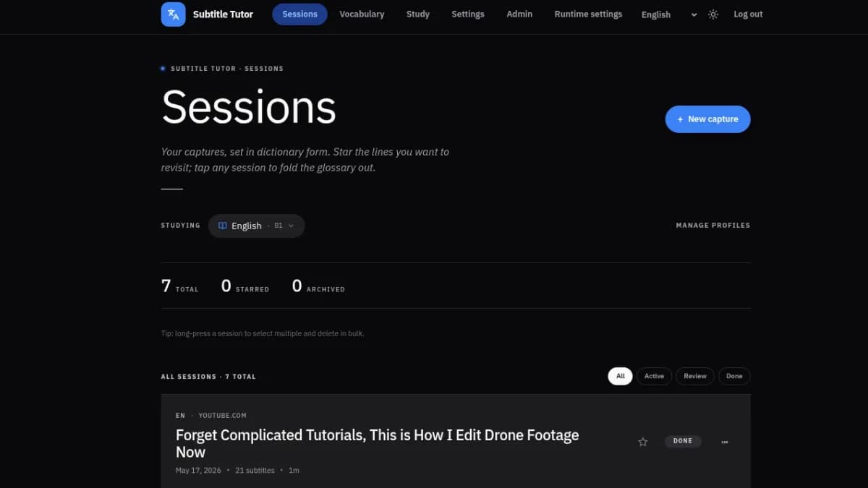Click the 'ALL SESSIONS · 7 TOTAL' heading
The height and width of the screenshot is (488, 868).
(208, 377)
